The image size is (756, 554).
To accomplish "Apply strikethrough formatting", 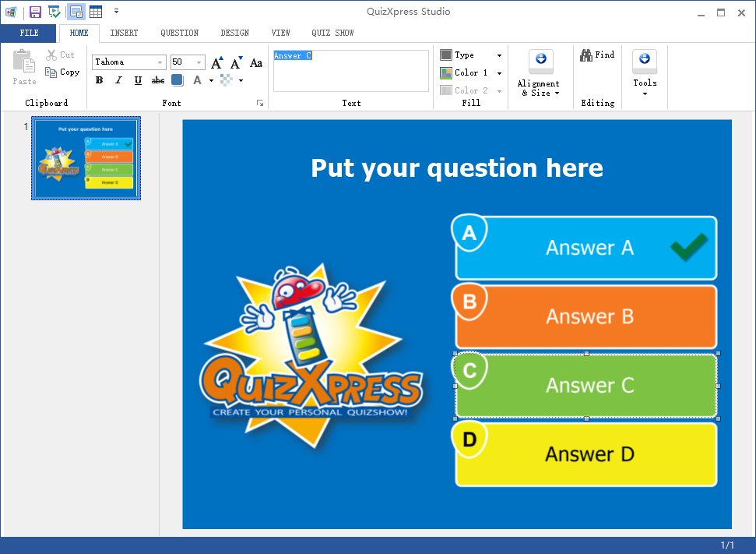I will tap(157, 80).
